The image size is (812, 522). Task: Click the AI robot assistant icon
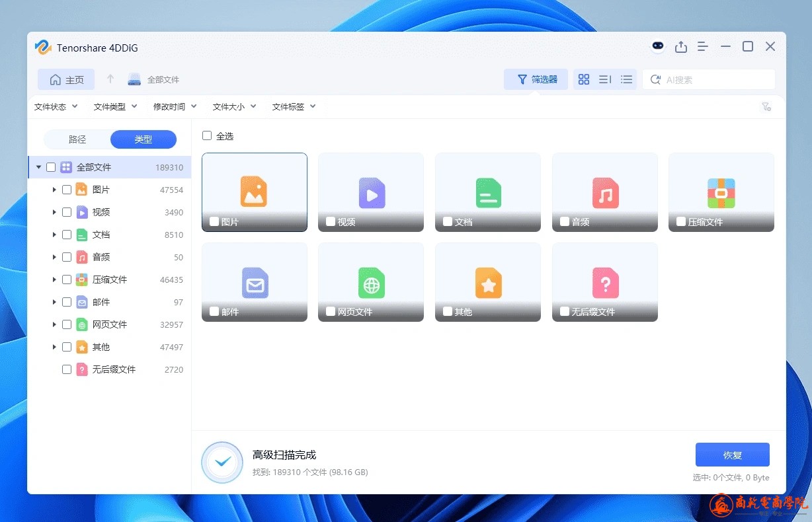point(658,46)
